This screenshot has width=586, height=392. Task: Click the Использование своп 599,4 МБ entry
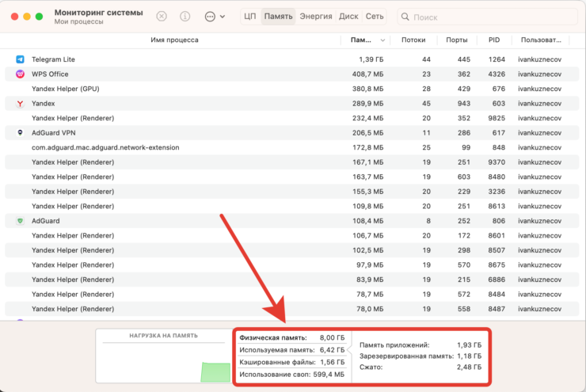tap(292, 375)
